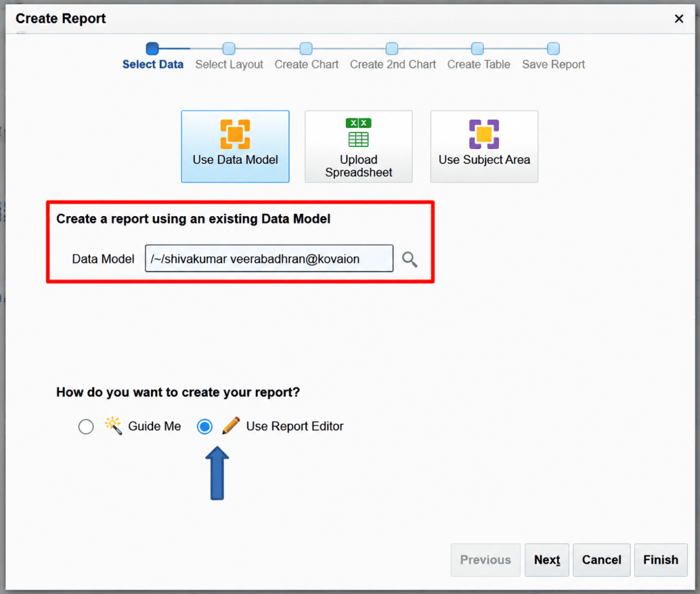Pick the Use Subject Area option
The width and height of the screenshot is (700, 594).
[485, 146]
